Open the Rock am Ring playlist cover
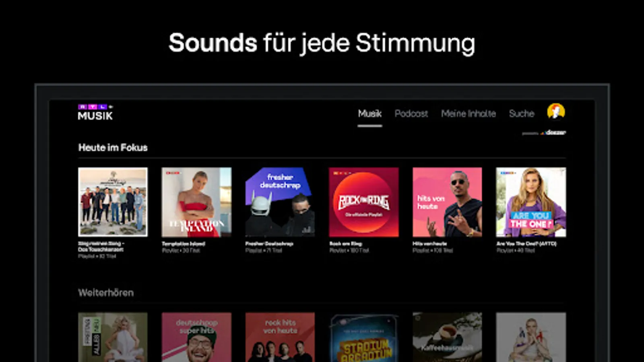The image size is (644, 362). click(364, 202)
